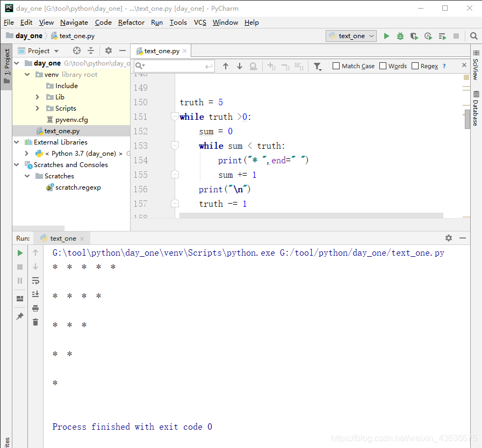
Task: Go to next search occurrence arrow
Action: click(x=240, y=66)
